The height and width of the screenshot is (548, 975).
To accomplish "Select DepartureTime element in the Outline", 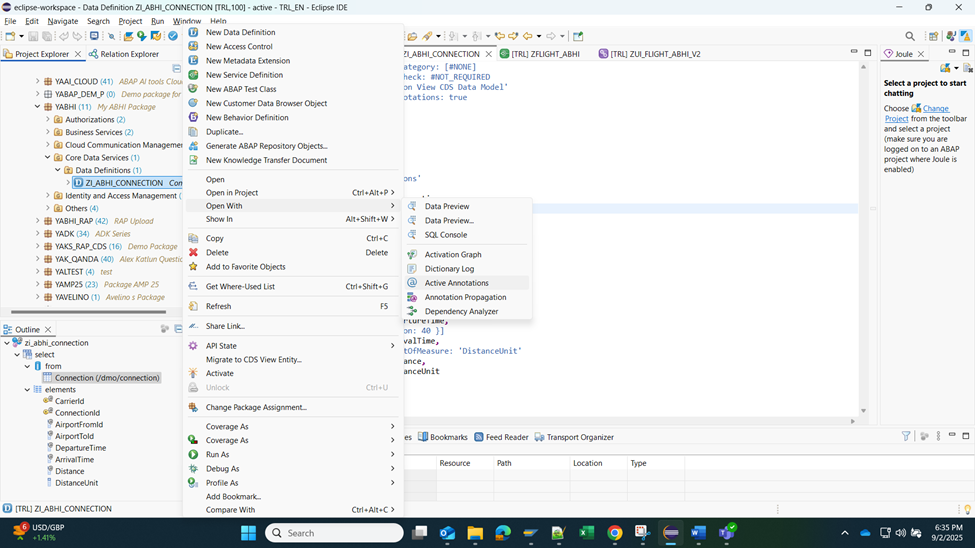I will tap(80, 448).
